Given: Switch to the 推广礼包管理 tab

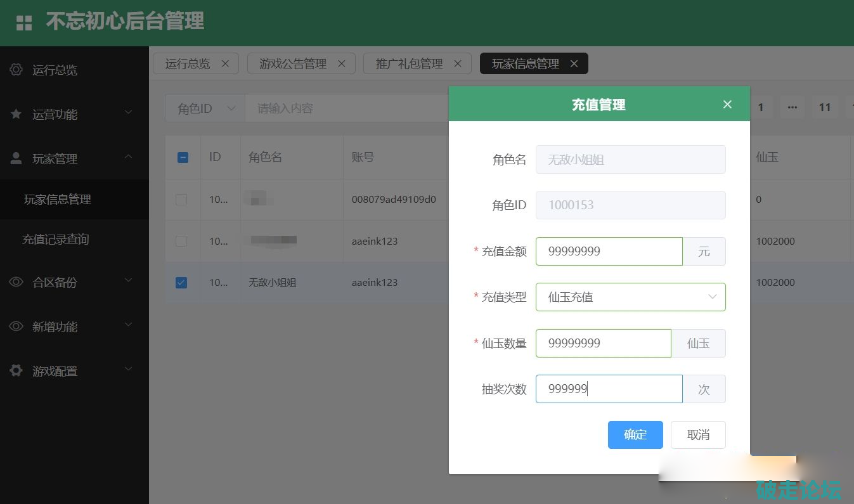Looking at the screenshot, I should click(409, 63).
